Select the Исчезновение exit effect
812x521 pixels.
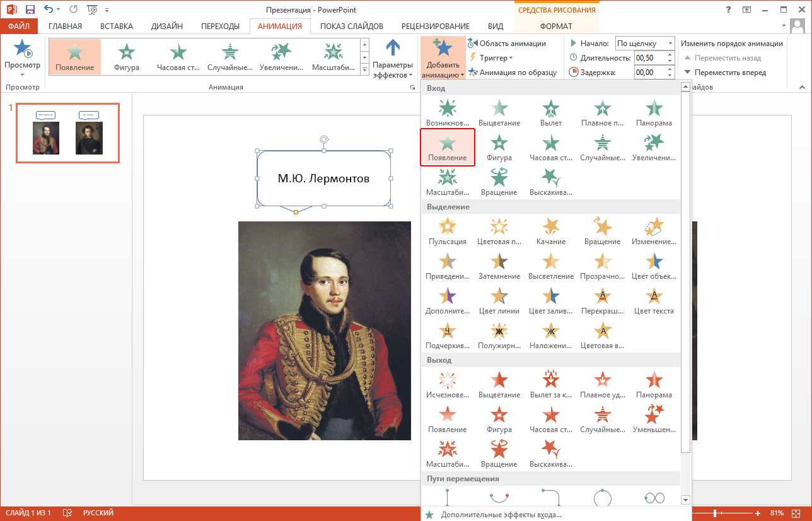coord(447,384)
